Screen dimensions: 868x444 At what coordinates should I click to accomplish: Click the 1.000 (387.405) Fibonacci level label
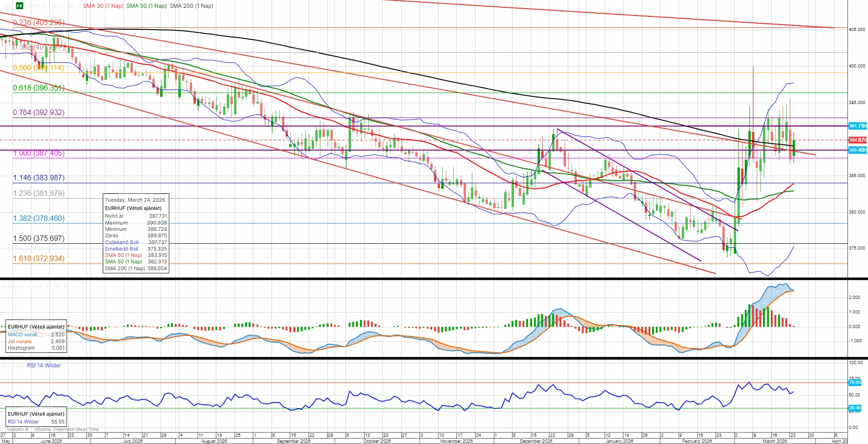coord(38,153)
